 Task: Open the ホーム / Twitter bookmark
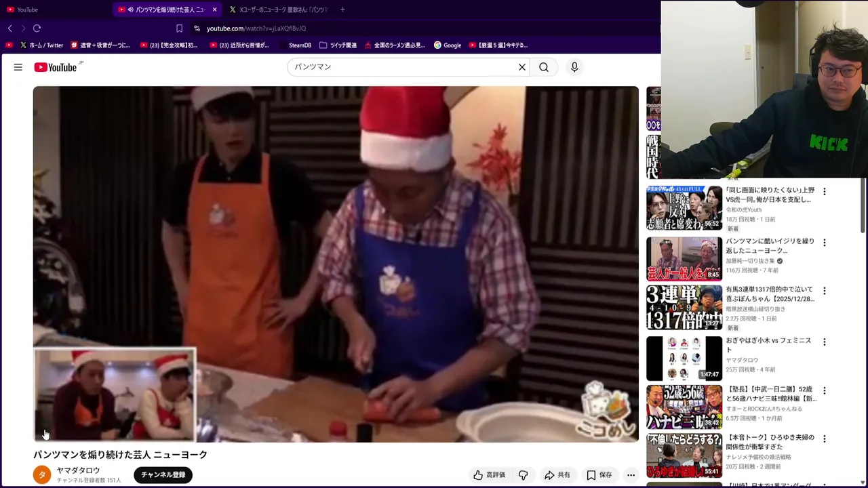[x=42, y=45]
